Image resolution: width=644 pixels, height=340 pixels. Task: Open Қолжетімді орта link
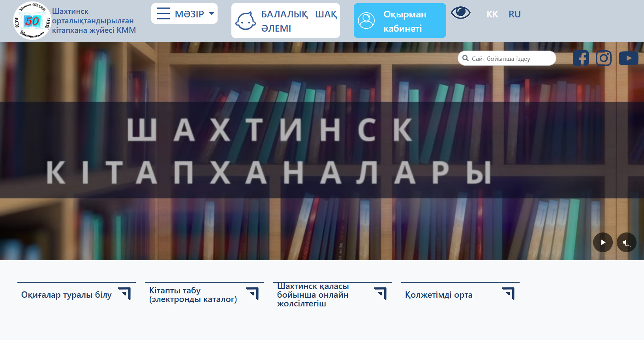coord(439,295)
